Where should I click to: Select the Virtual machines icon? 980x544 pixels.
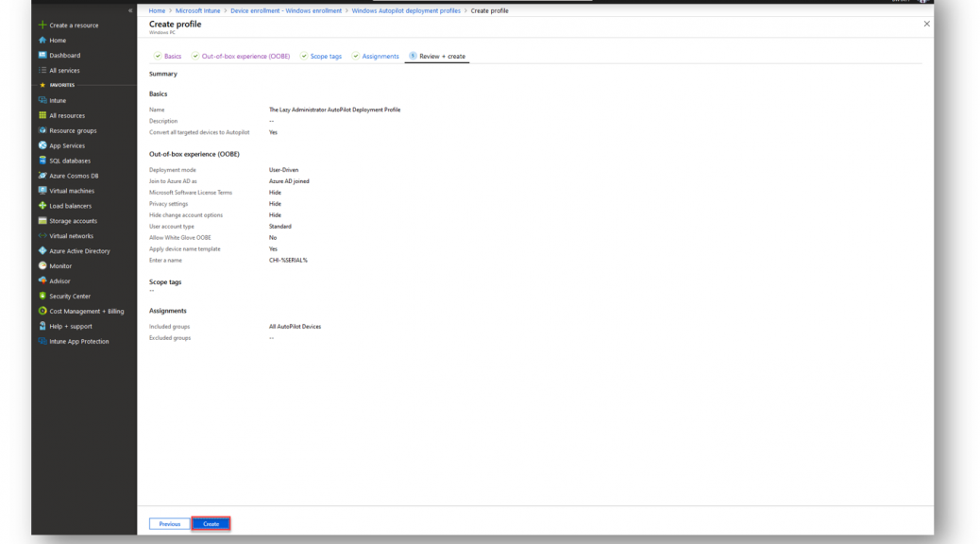[x=42, y=191]
